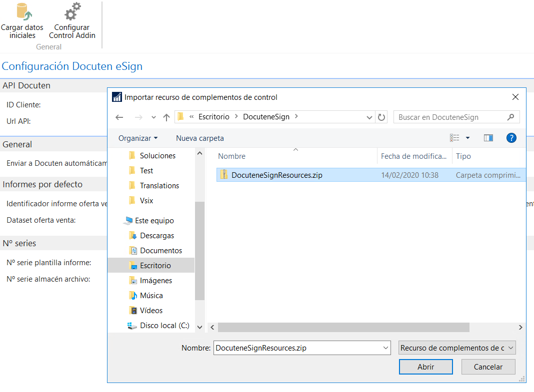This screenshot has width=534, height=392.
Task: Click the Soluciones folder icon
Action: click(x=132, y=155)
